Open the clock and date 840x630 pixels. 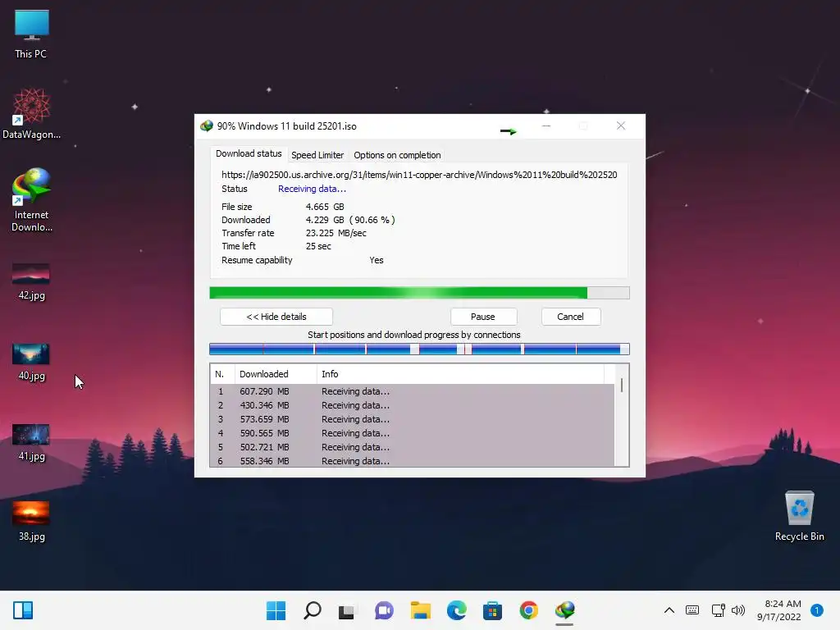point(779,610)
